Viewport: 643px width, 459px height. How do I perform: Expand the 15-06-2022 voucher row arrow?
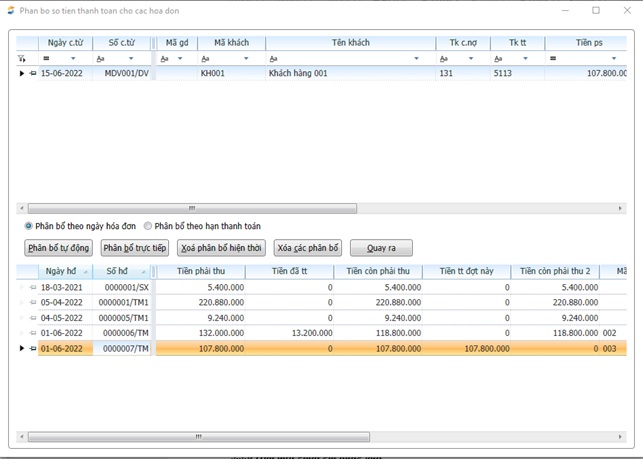point(22,74)
